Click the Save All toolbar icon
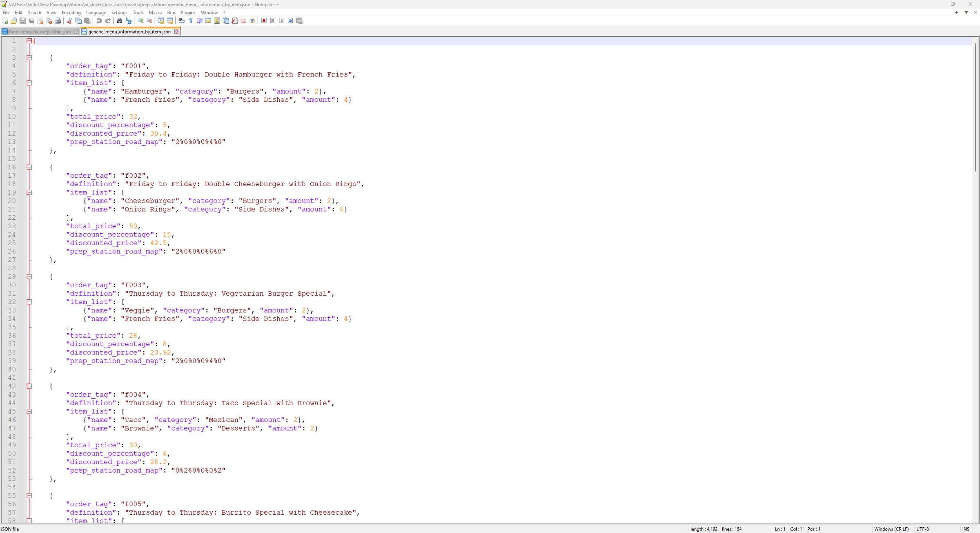The image size is (980, 533). 31,21
